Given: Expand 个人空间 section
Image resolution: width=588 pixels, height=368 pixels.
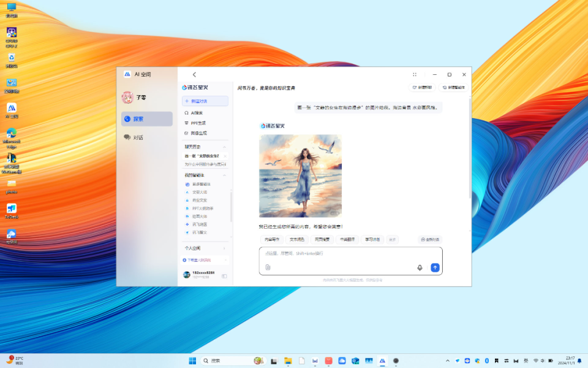Looking at the screenshot, I should 205,248.
